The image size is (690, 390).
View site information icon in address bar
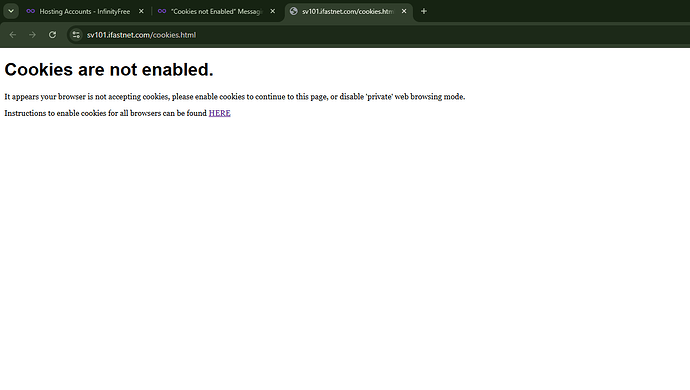(x=76, y=35)
